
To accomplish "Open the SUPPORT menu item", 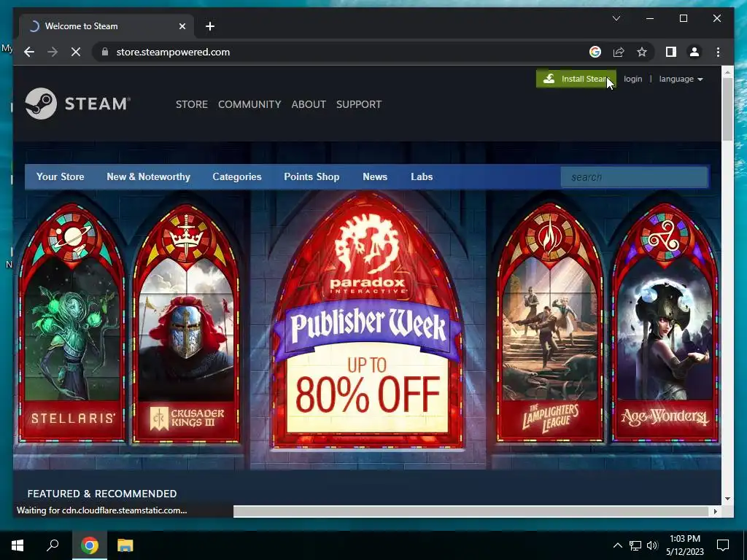I will coord(359,104).
